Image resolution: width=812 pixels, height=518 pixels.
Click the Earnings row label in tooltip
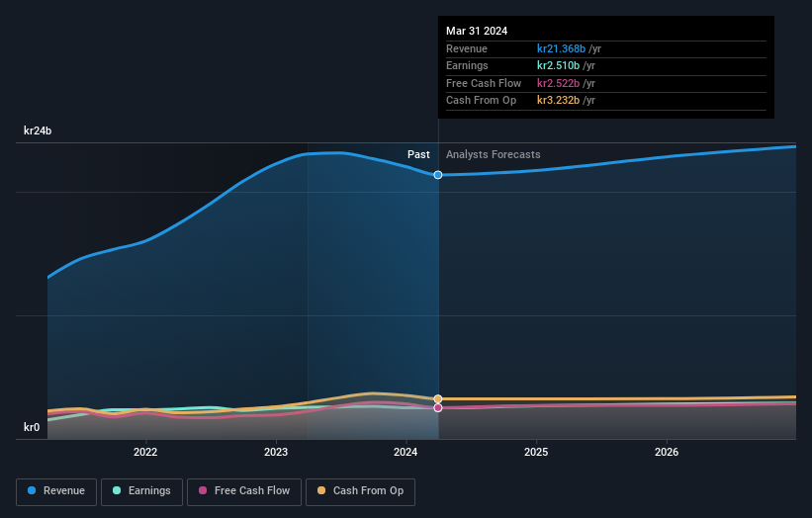pyautogui.click(x=467, y=65)
